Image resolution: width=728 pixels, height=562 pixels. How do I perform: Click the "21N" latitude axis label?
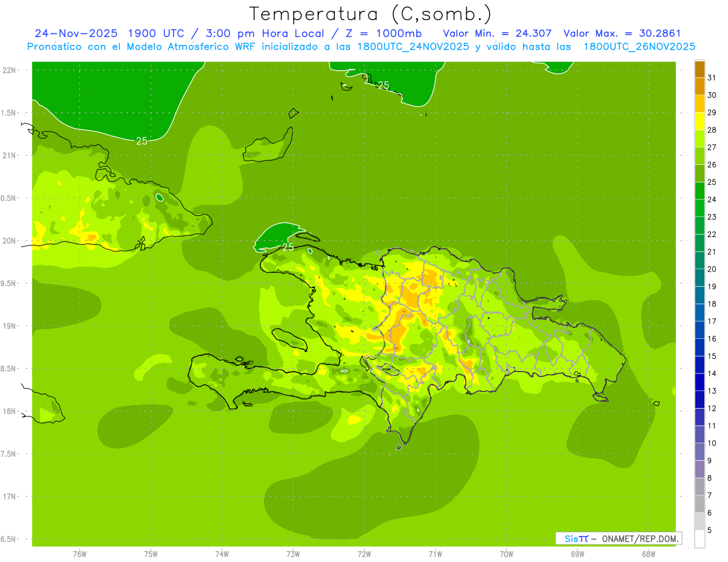10,155
